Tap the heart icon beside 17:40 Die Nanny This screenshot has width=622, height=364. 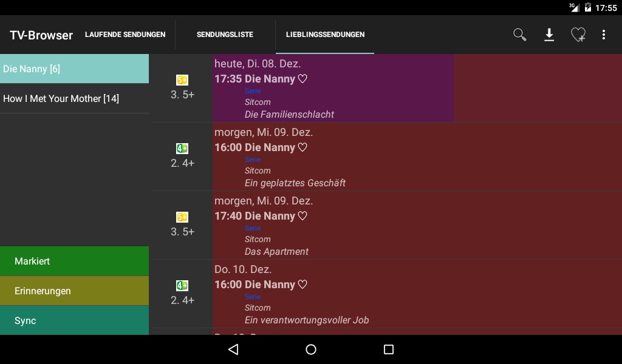tap(302, 216)
